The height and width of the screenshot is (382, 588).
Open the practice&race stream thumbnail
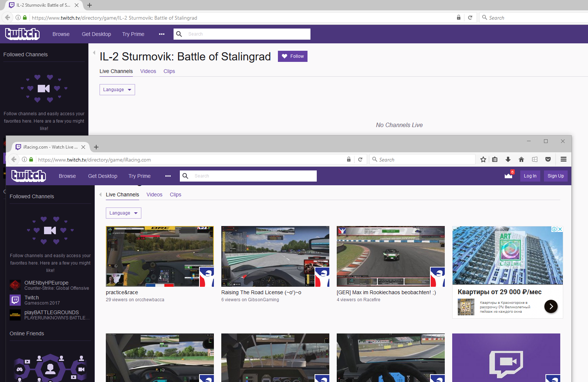(160, 256)
